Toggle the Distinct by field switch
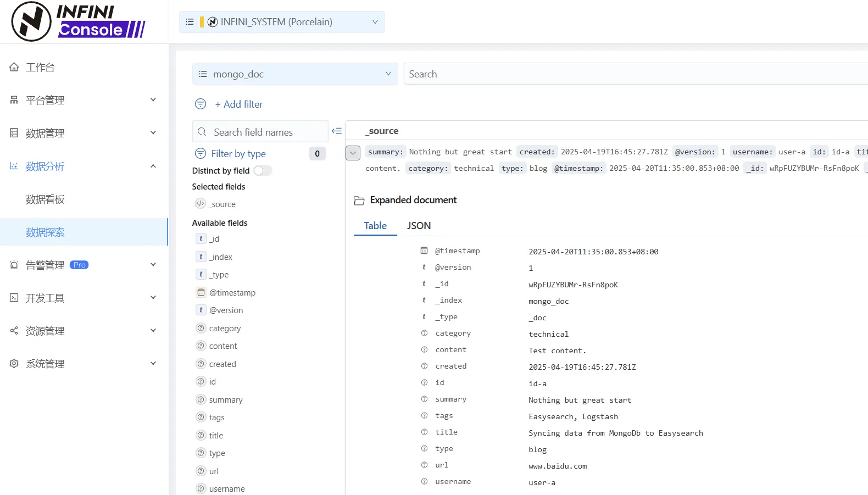868x495 pixels. (263, 171)
